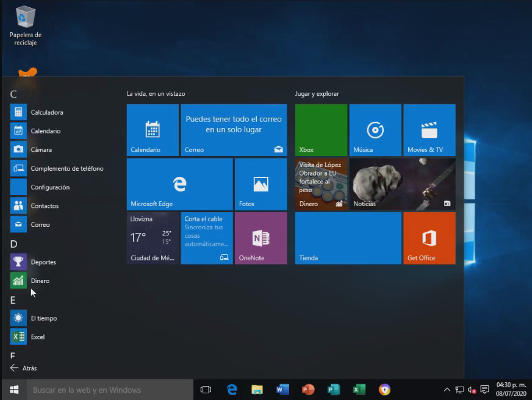Launch the Microsoft Edge tile
The height and width of the screenshot is (400, 532).
[179, 184]
